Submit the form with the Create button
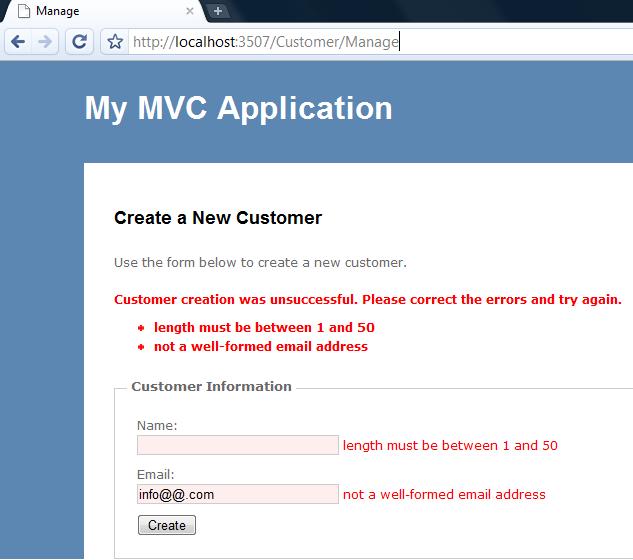Screen dimensions: 633x560 pyautogui.click(x=167, y=525)
